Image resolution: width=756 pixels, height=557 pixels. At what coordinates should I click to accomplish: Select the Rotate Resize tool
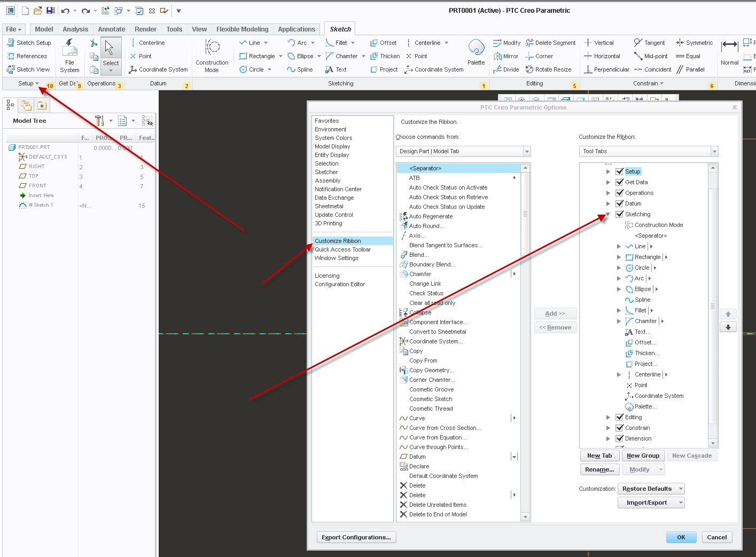point(548,69)
